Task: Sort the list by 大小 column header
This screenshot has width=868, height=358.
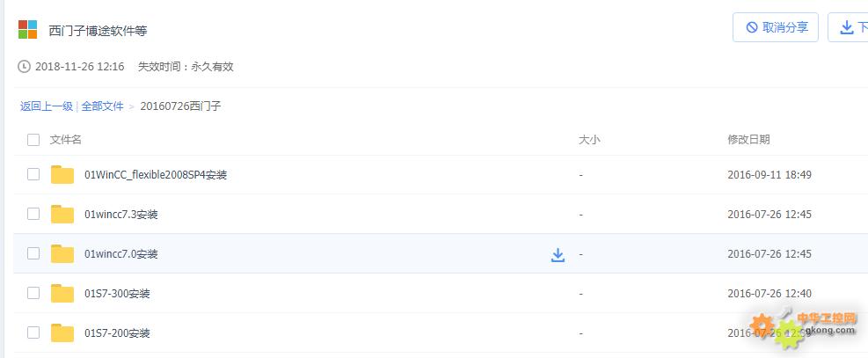Action: 589,140
